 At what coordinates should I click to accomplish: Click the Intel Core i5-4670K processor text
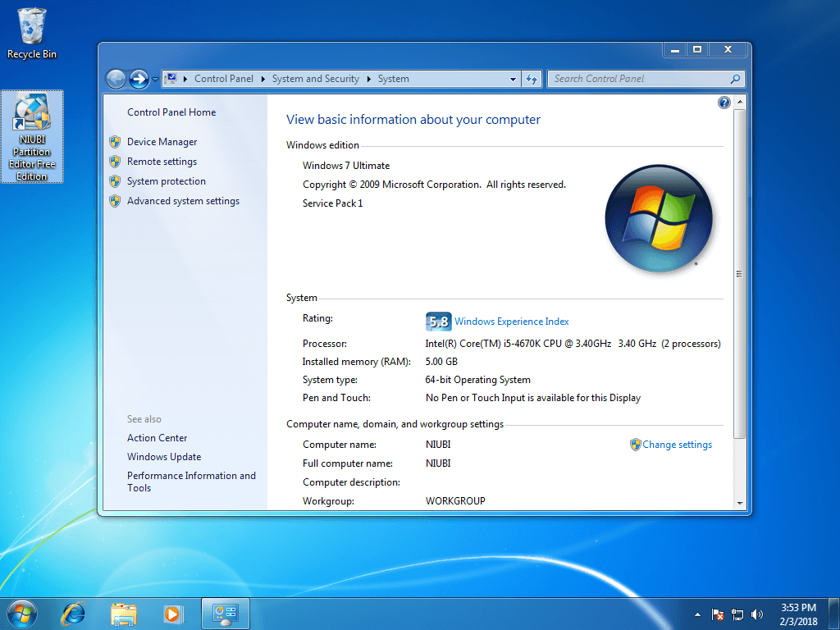point(573,344)
